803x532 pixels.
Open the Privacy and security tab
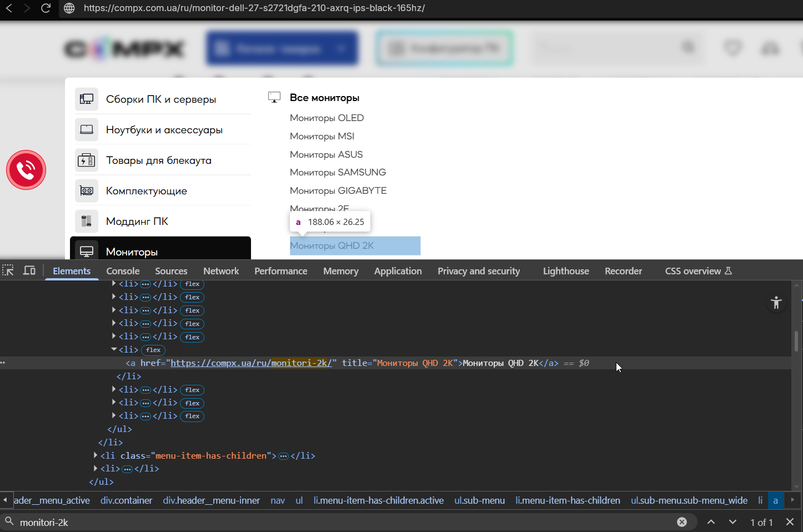[479, 271]
